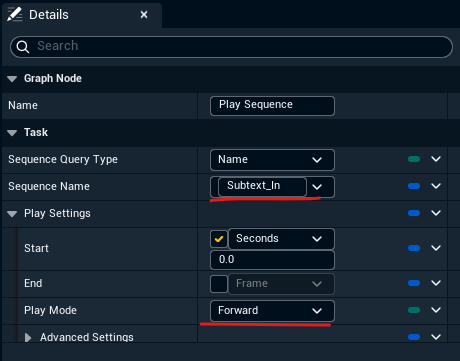Open the binding chevron for Play Mode
The image size is (460, 361).
pos(436,310)
